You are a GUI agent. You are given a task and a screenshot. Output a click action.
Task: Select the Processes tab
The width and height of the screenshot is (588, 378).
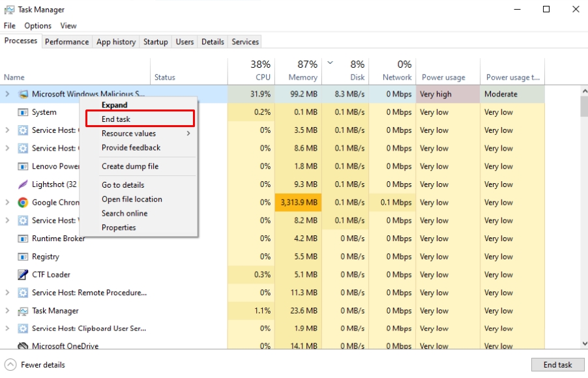coord(21,40)
